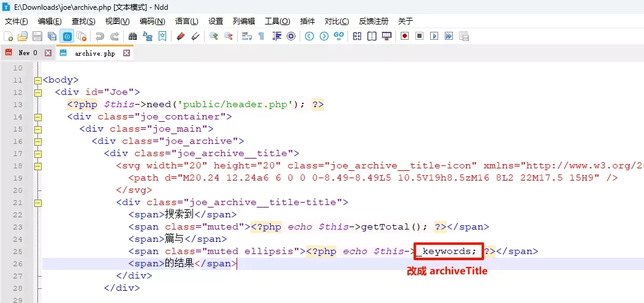Click the _keywords text on line 25
The width and height of the screenshot is (644, 303).
(444, 252)
